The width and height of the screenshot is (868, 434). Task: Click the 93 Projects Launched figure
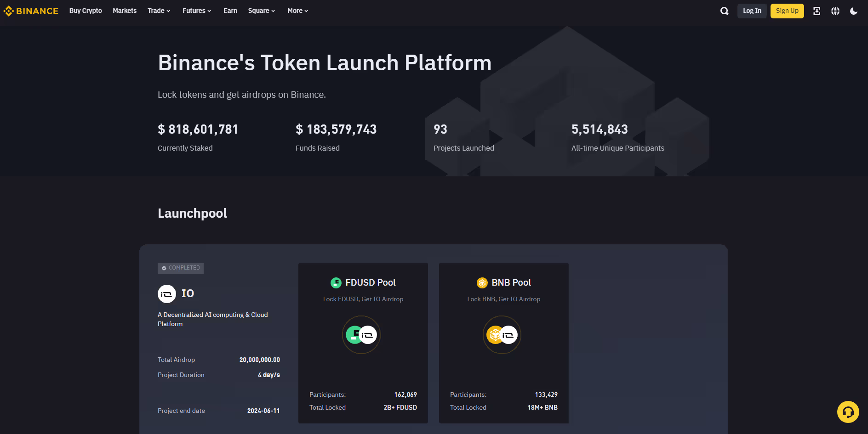[440, 130]
